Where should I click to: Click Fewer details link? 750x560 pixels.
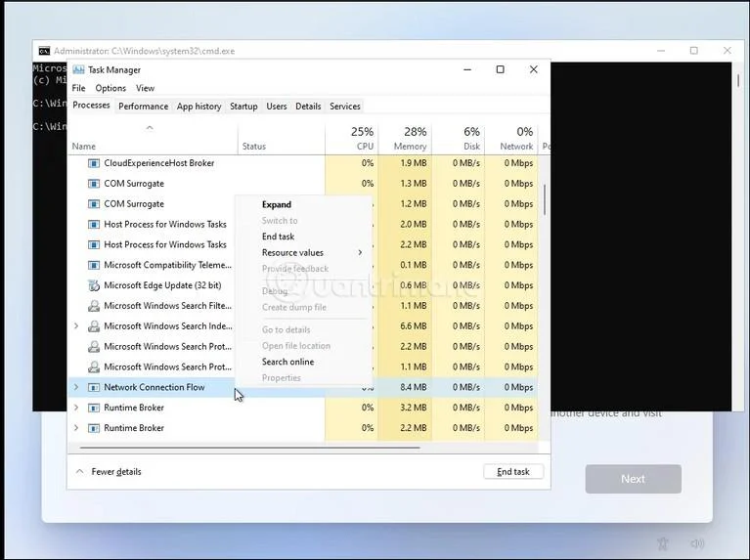[x=116, y=471]
